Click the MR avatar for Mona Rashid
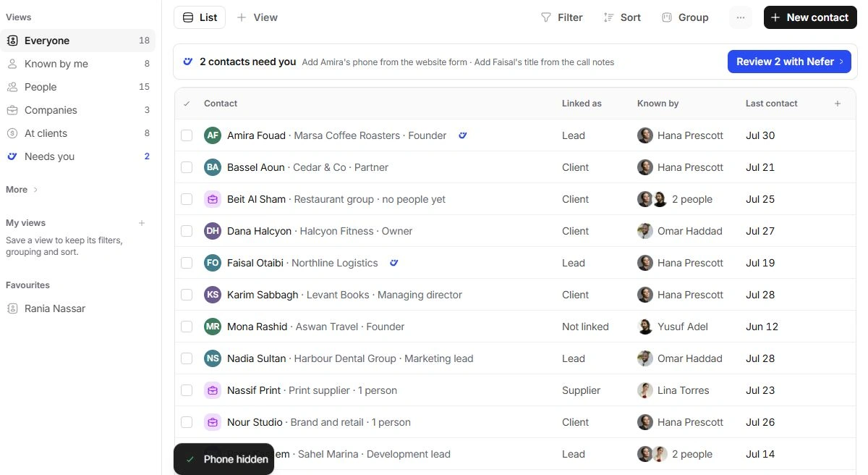The image size is (868, 475). click(213, 327)
